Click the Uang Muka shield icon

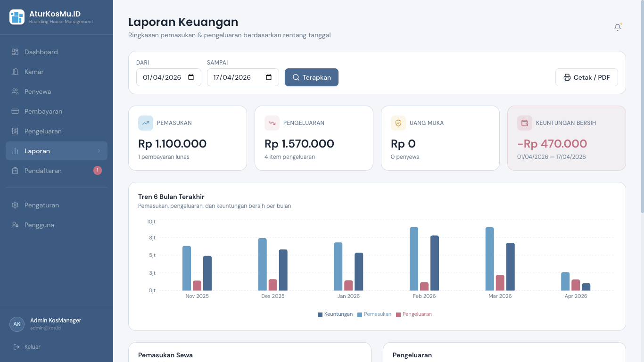tap(398, 123)
